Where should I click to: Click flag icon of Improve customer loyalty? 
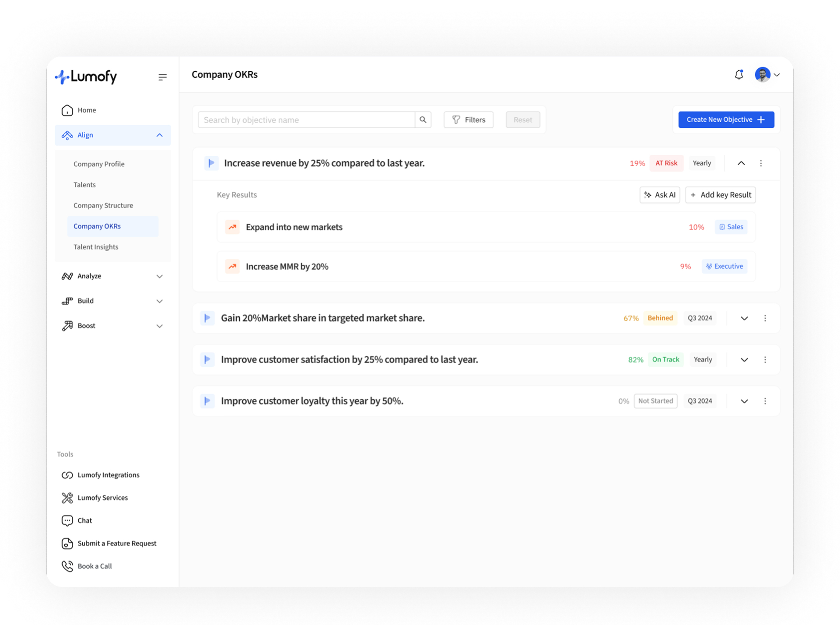coord(207,401)
